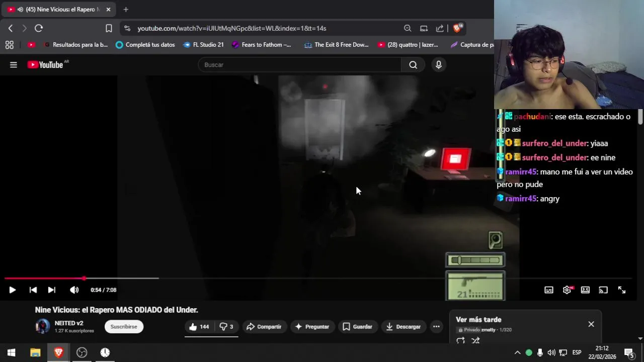Click Brave browser taskbar icon
Image resolution: width=644 pixels, height=362 pixels.
58,352
